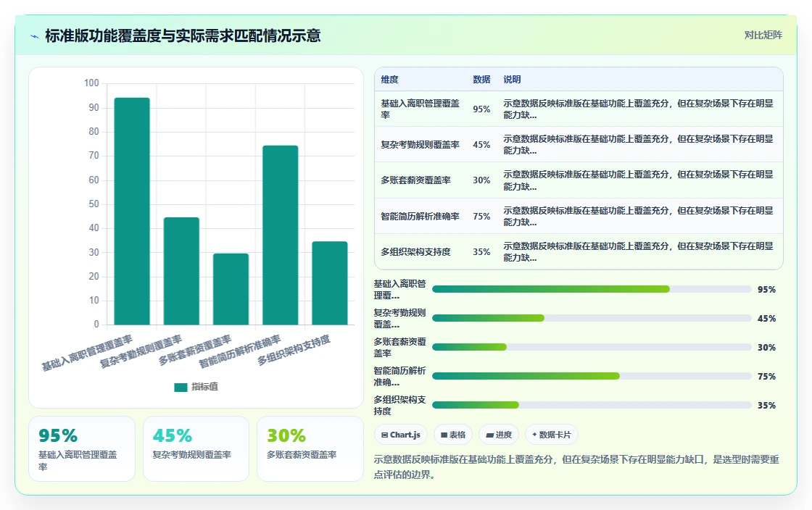Click the 35% label right of progress bar

766,406
